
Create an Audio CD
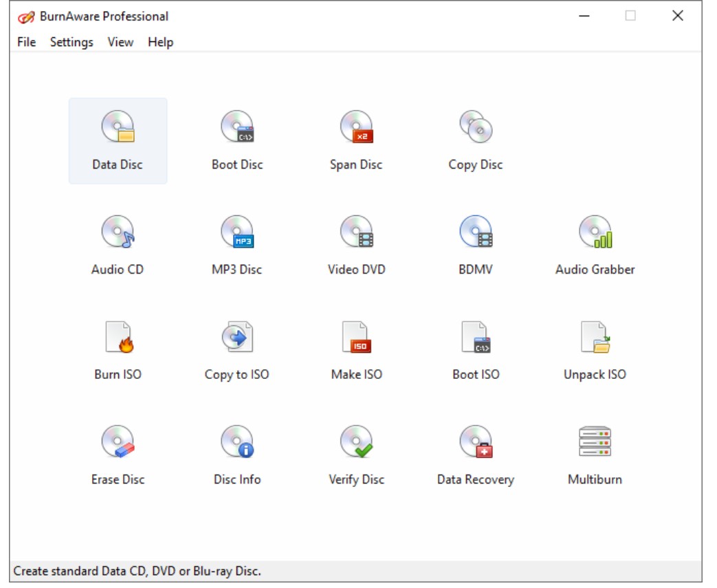[118, 241]
